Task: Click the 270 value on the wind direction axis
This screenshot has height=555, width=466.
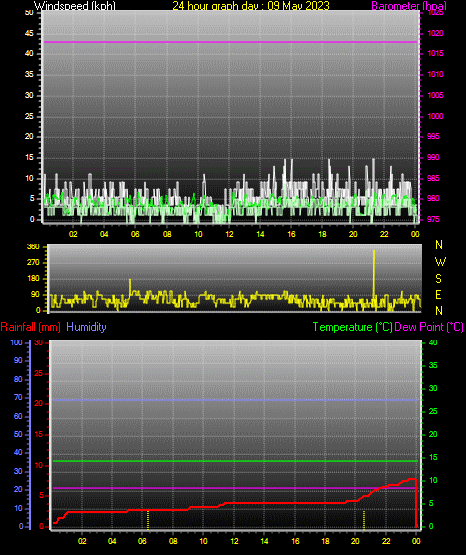Action: click(x=34, y=263)
